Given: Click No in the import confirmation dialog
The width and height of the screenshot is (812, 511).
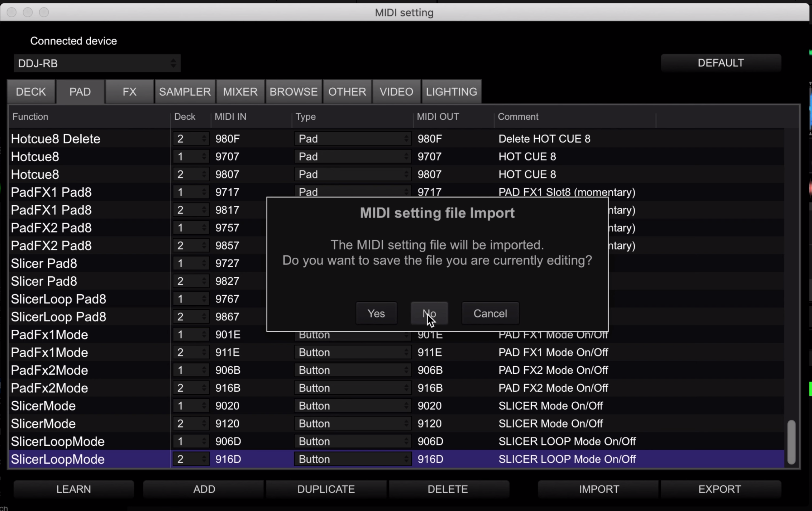Looking at the screenshot, I should pyautogui.click(x=429, y=313).
